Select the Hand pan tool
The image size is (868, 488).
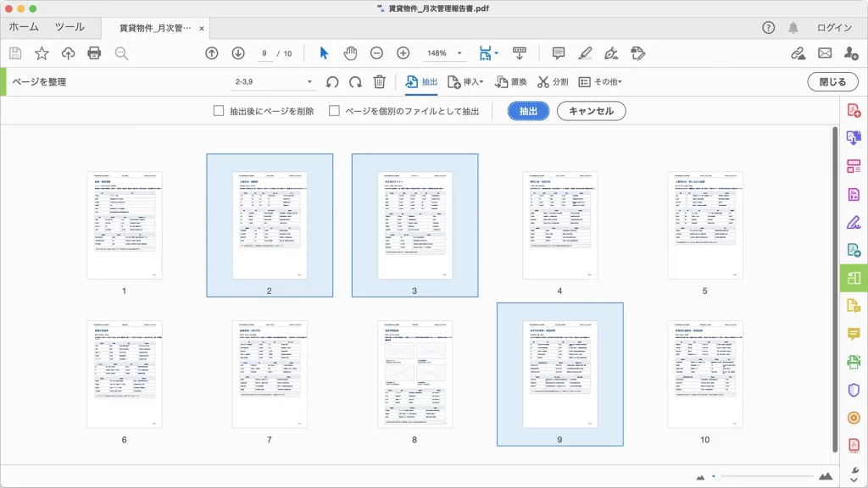pyautogui.click(x=350, y=53)
